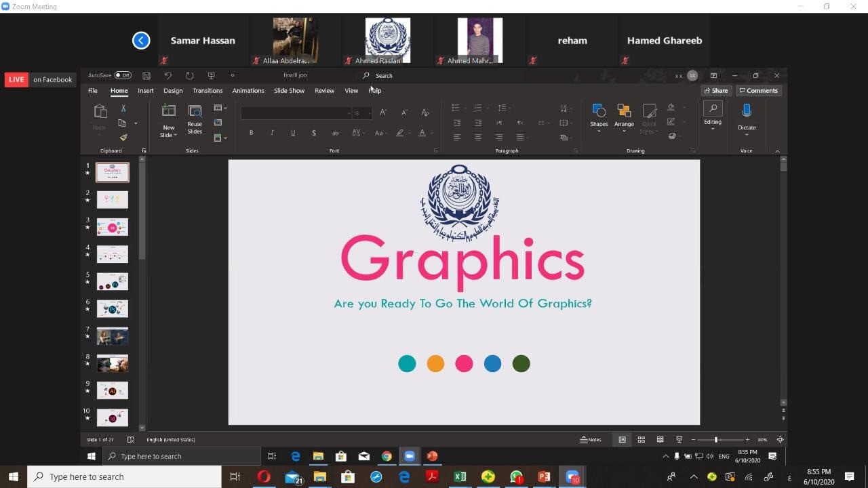The image size is (868, 488).
Task: Open Excel from the Windows taskbar
Action: (460, 476)
